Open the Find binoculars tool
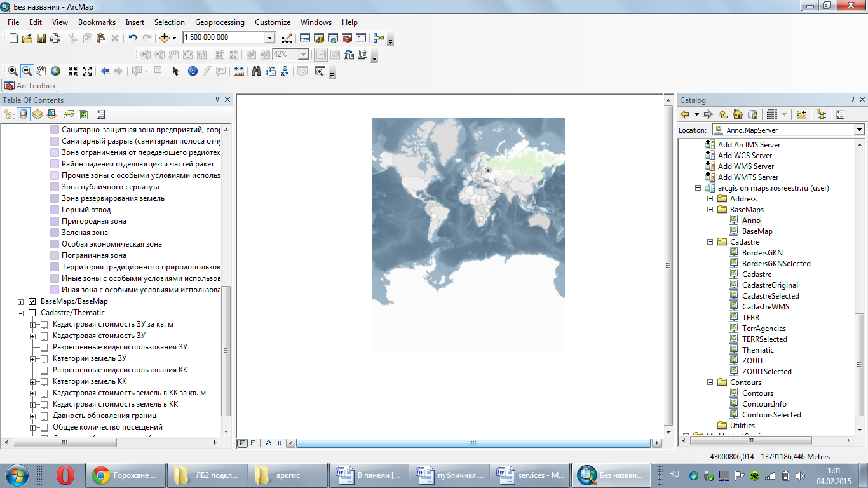This screenshot has height=488, width=868. pos(257,71)
